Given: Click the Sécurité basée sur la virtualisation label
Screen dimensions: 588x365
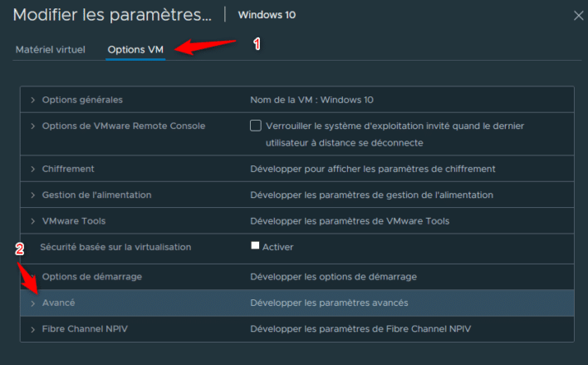Looking at the screenshot, I should [115, 247].
